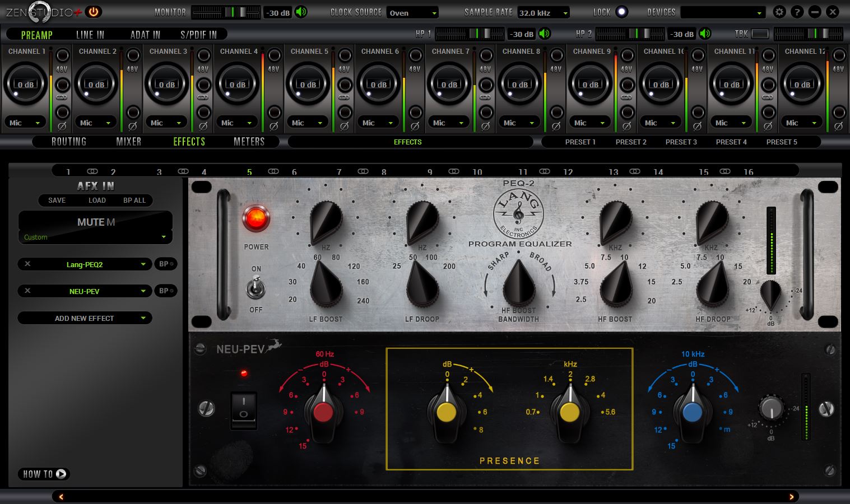850x504 pixels.
Task: Open the Mixer tab
Action: click(x=129, y=142)
